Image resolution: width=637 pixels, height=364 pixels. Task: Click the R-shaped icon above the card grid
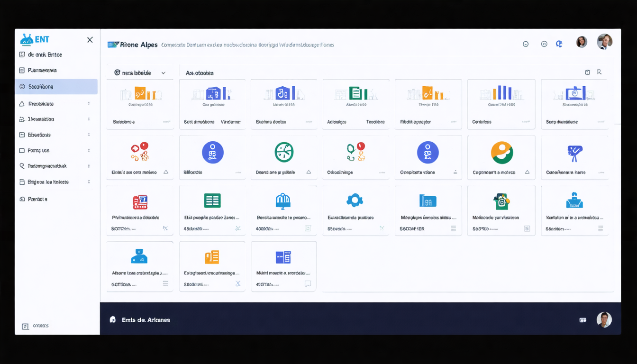click(599, 72)
